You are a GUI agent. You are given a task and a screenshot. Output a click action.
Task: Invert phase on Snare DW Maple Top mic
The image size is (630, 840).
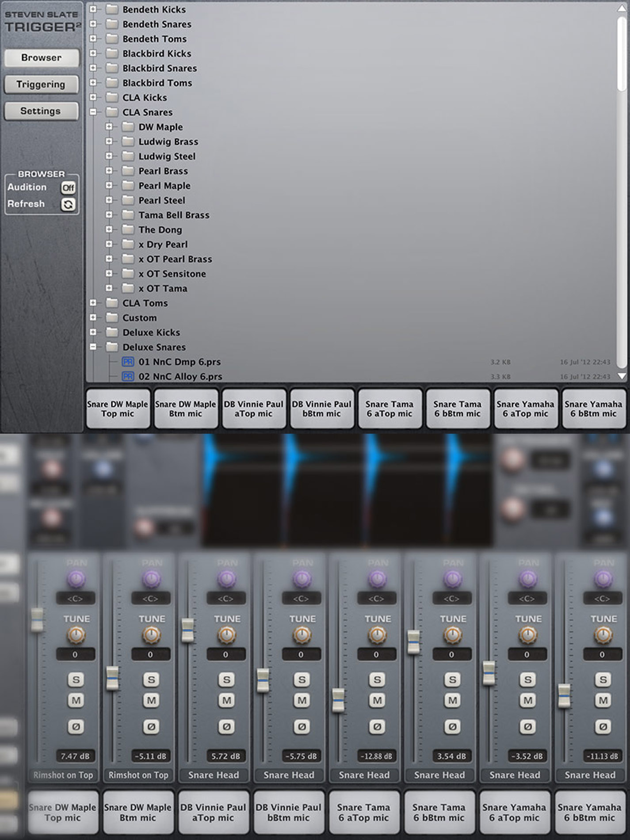76,726
